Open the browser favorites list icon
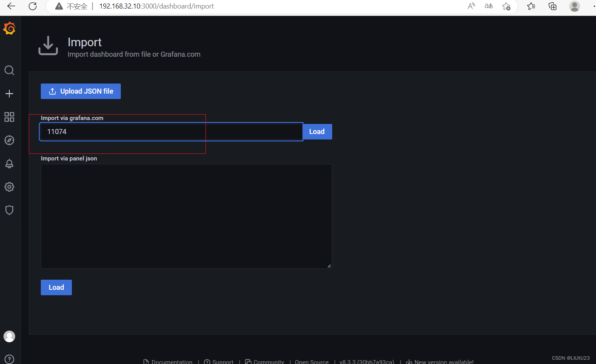 tap(531, 6)
